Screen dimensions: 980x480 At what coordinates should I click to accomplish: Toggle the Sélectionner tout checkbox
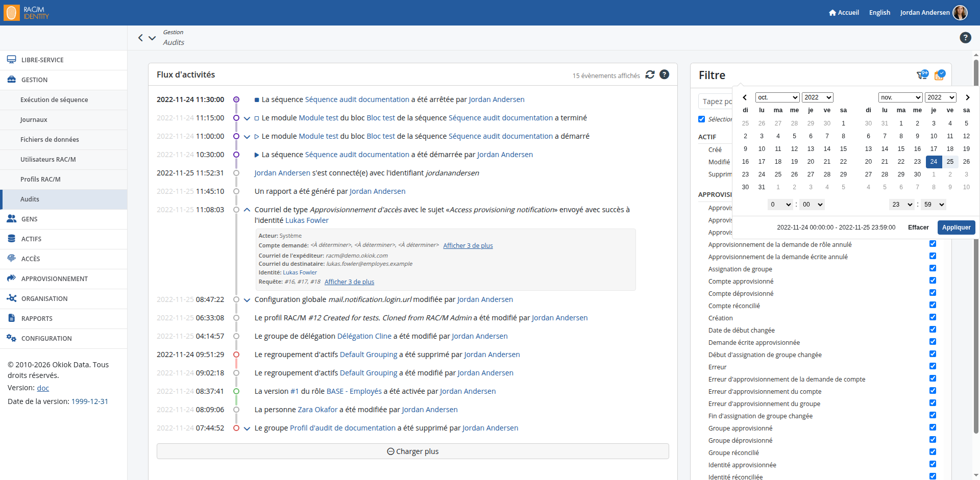[x=701, y=119]
